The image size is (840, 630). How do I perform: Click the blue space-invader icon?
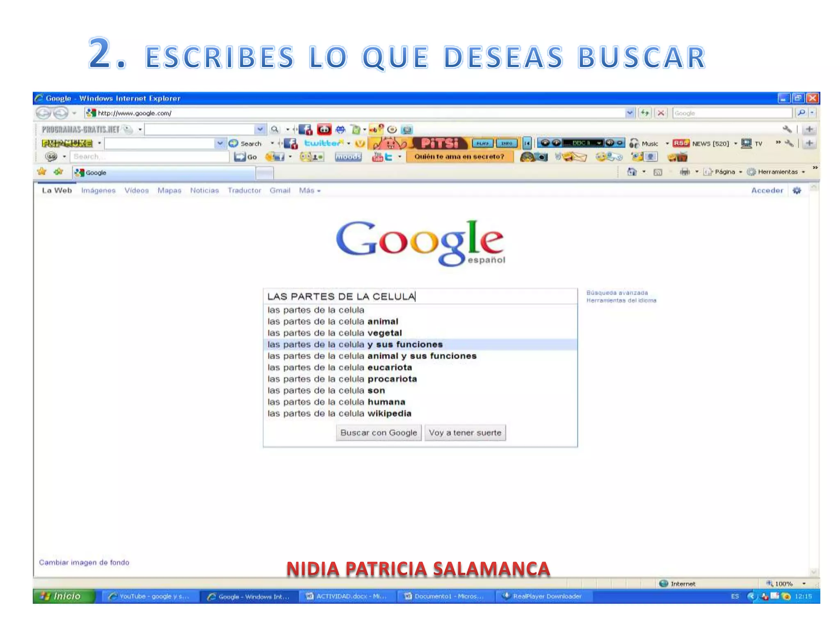[x=340, y=130]
